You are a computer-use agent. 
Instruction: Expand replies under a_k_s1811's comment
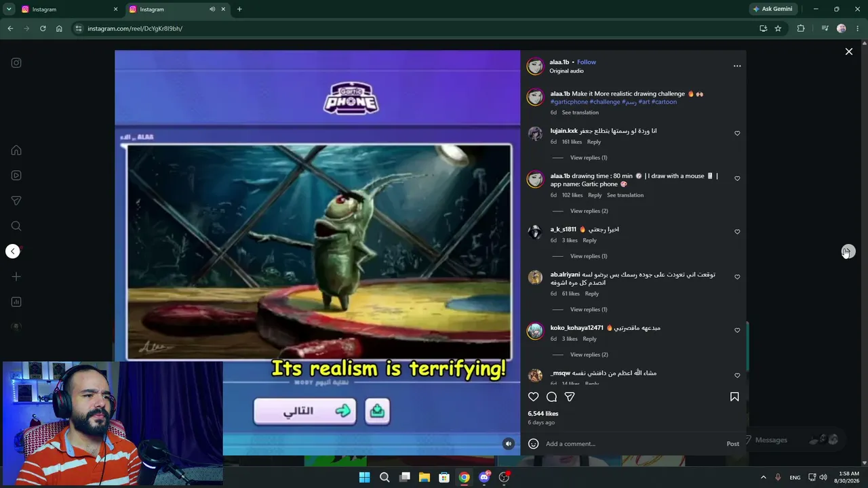pos(589,256)
